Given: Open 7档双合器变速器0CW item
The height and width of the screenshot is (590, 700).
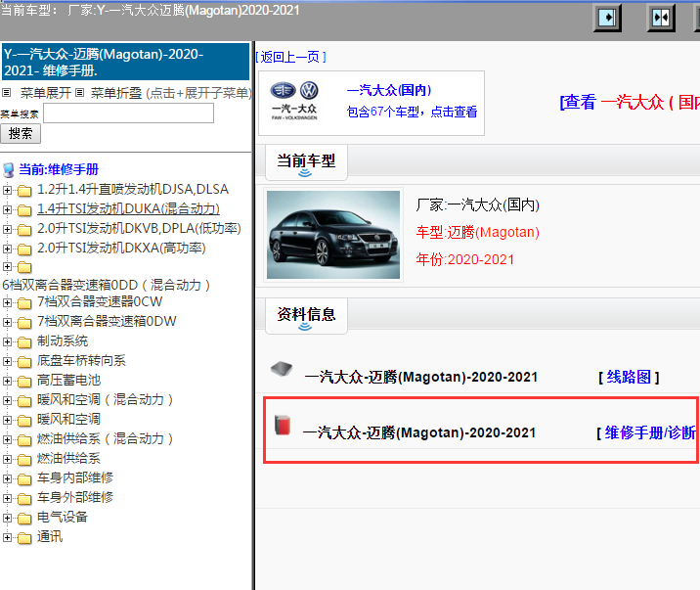Looking at the screenshot, I should tap(100, 301).
